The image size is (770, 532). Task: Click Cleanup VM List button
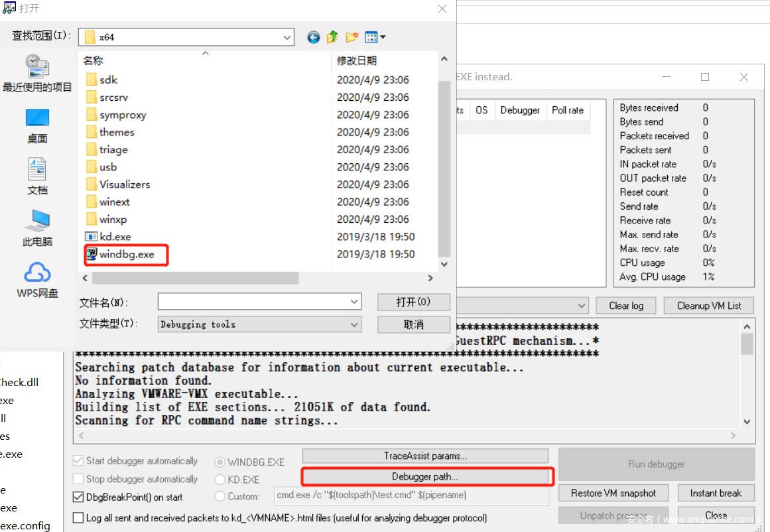coord(709,306)
